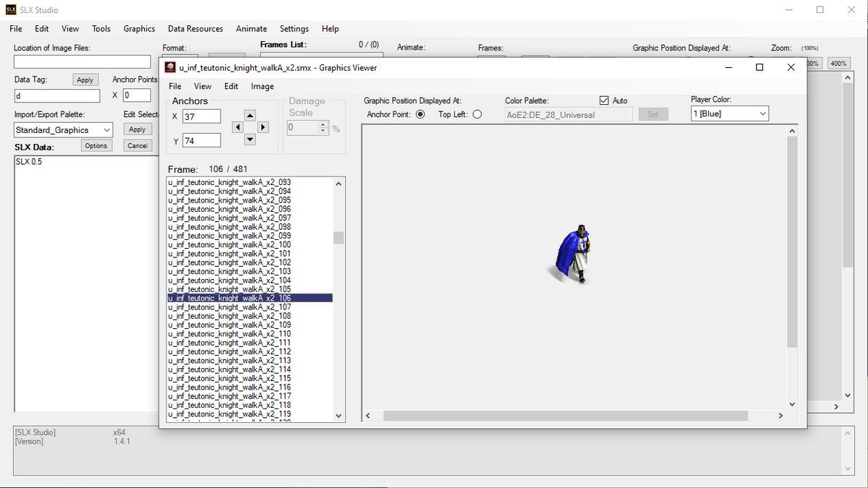Click the Apply button beside Data Tag

point(85,80)
